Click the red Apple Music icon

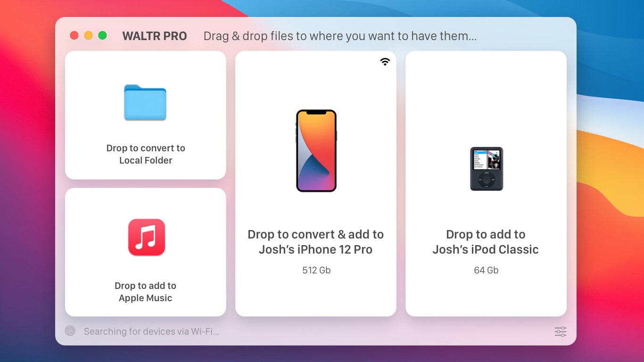[x=146, y=237]
